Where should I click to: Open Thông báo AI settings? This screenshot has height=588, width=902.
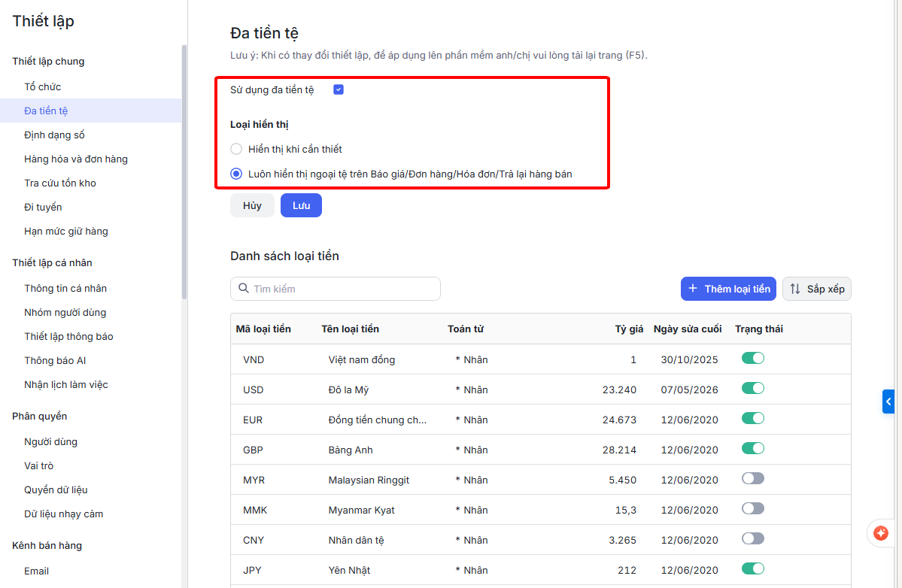[x=55, y=361]
